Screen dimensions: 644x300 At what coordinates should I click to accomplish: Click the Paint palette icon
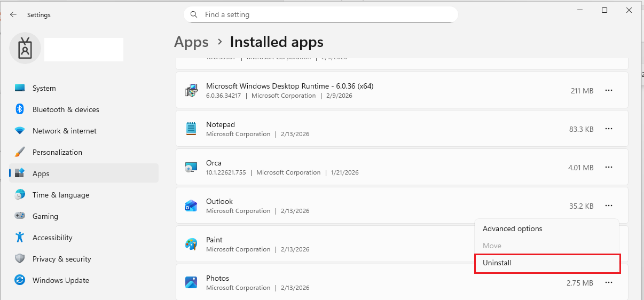pos(191,244)
